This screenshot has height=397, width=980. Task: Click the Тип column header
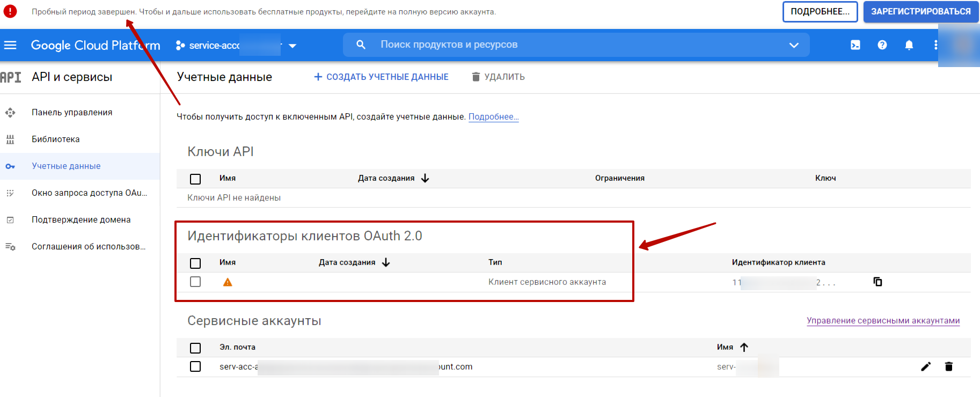click(x=495, y=262)
